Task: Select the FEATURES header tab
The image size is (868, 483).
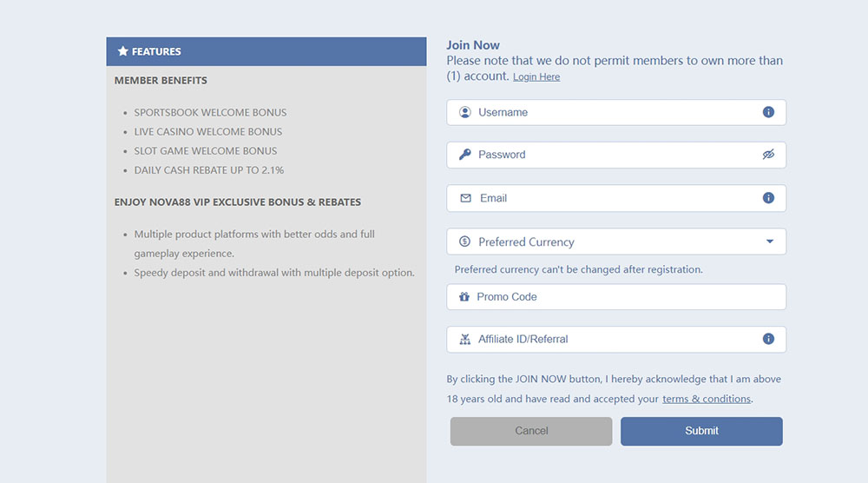Action: coord(266,51)
